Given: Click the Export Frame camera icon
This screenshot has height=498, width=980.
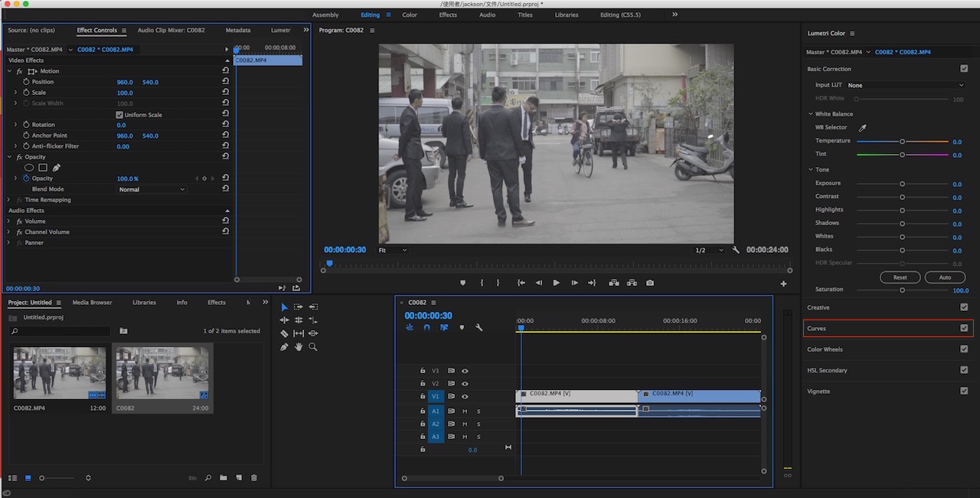Looking at the screenshot, I should point(650,283).
